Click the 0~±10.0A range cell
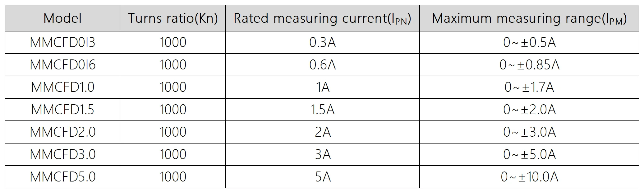 (529, 177)
